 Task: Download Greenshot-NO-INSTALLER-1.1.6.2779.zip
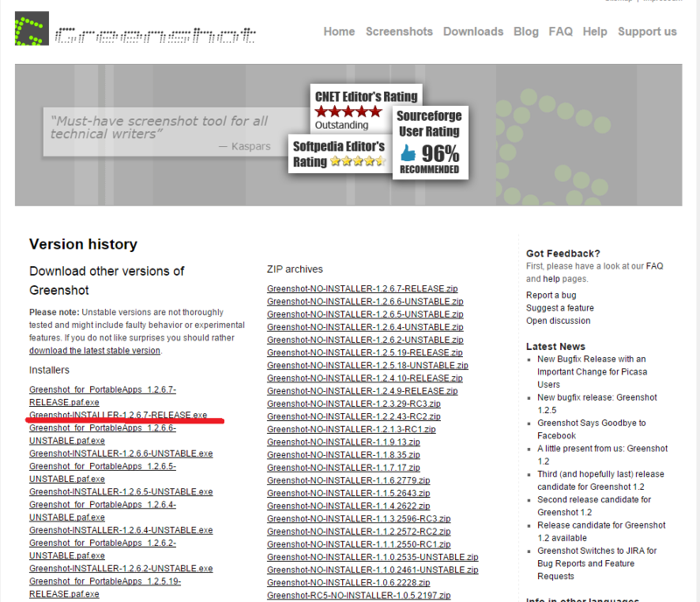tap(348, 480)
